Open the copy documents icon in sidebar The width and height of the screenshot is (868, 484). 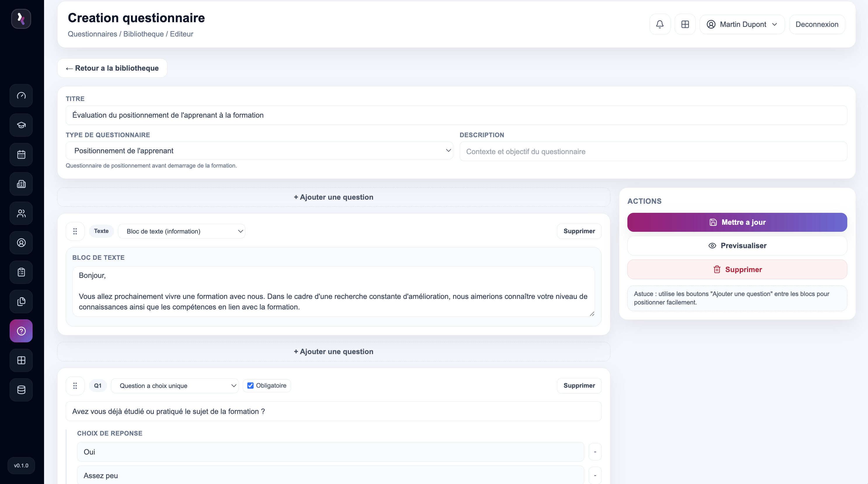click(21, 302)
